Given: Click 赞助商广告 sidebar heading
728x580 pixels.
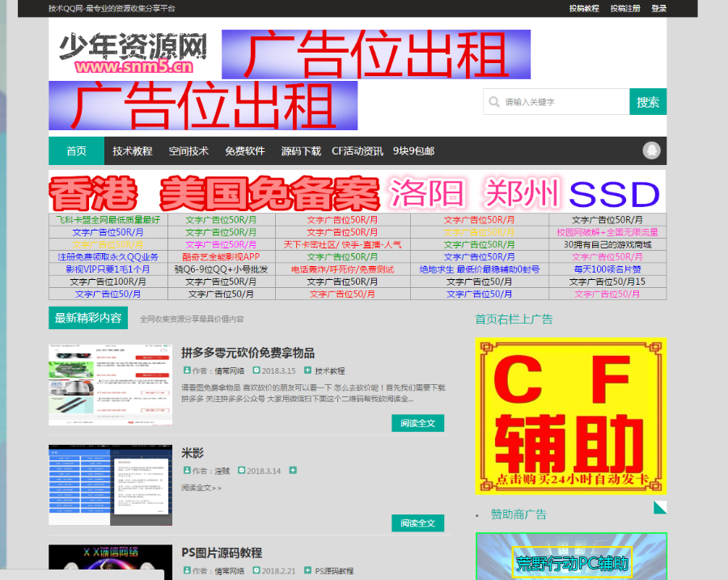Looking at the screenshot, I should [x=518, y=514].
